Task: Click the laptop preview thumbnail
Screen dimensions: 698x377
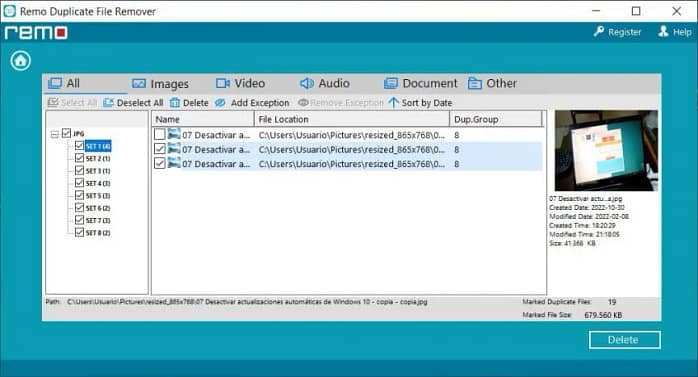Action: [x=606, y=150]
